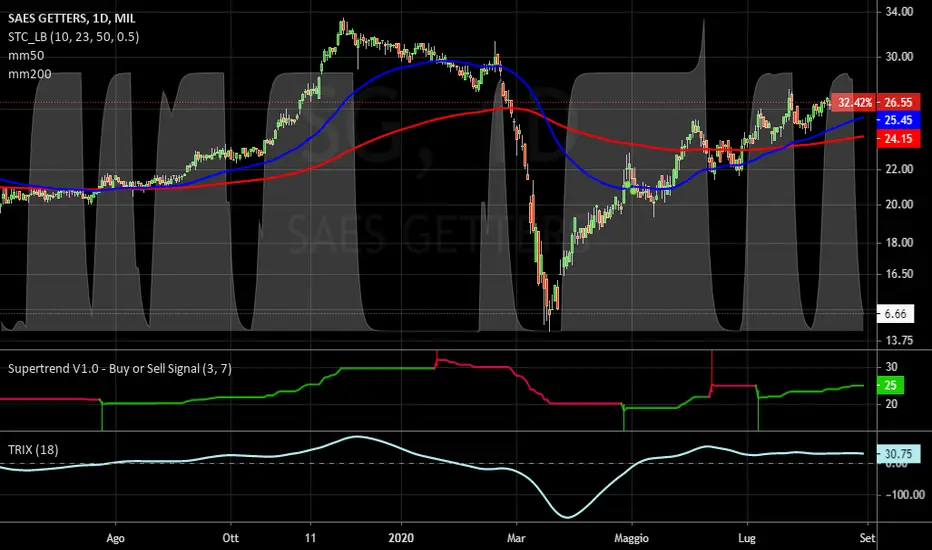Click the 20.00 price axis label

pos(899,204)
